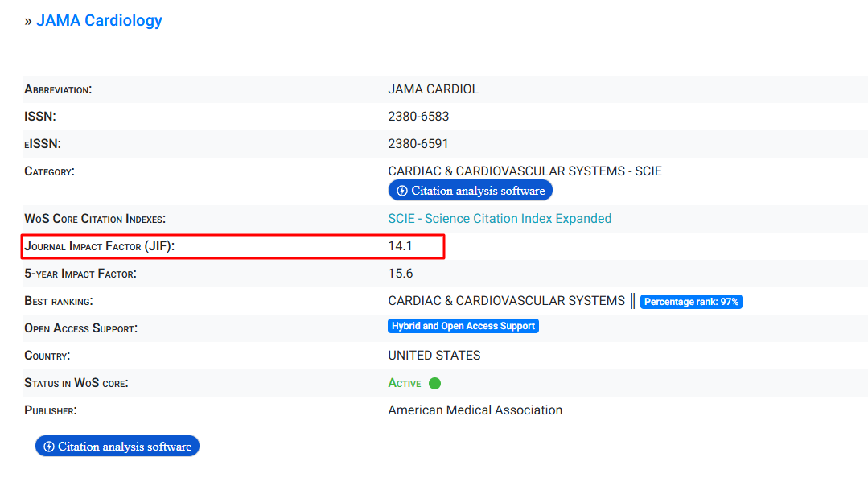Select the abbreviation value JAMA CARDIOL
This screenshot has height=482, width=868.
[x=433, y=89]
